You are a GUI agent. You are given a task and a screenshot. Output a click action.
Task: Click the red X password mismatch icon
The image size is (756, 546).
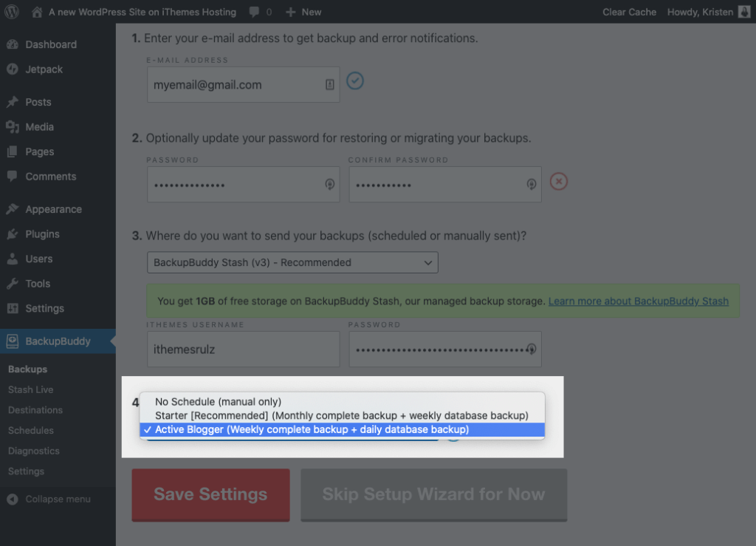click(559, 181)
